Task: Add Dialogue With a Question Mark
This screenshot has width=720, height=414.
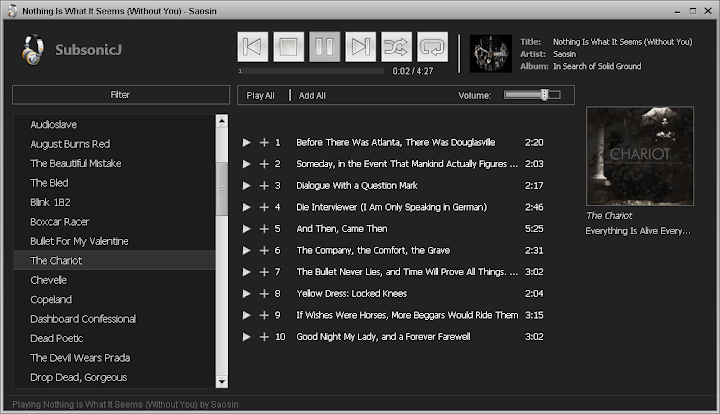Action: pyautogui.click(x=264, y=185)
